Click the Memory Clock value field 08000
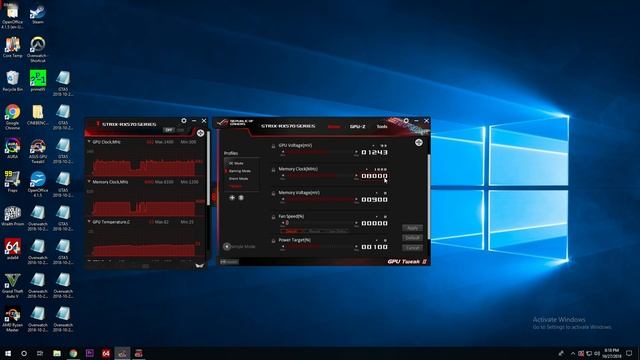This screenshot has height=360, width=640. (x=374, y=176)
